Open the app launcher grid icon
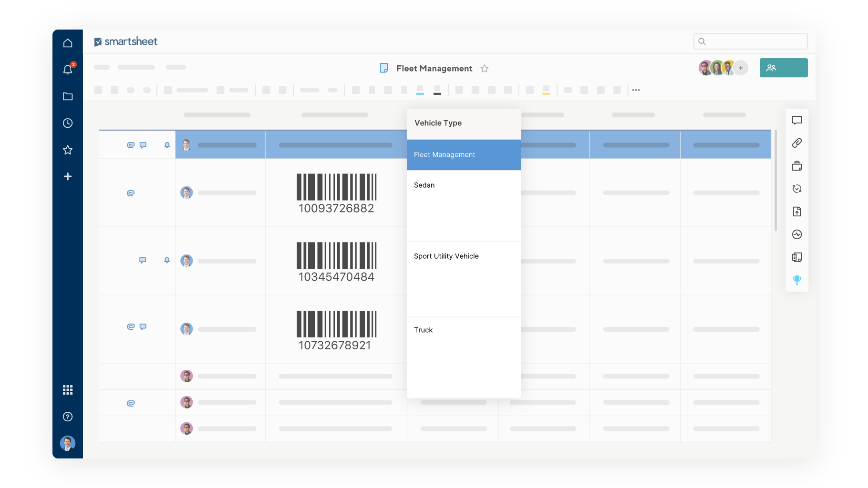Image resolution: width=868 pixels, height=488 pixels. click(68, 390)
